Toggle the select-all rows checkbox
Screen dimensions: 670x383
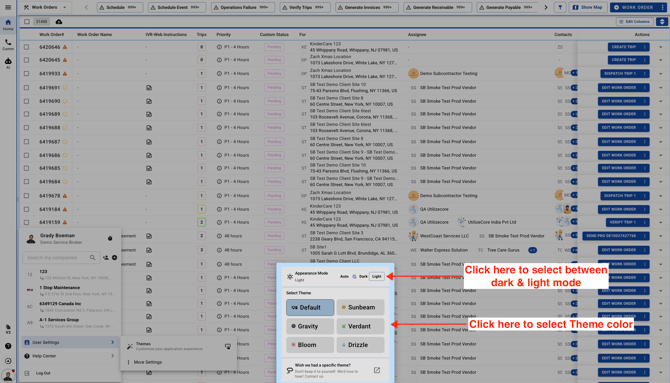(27, 21)
